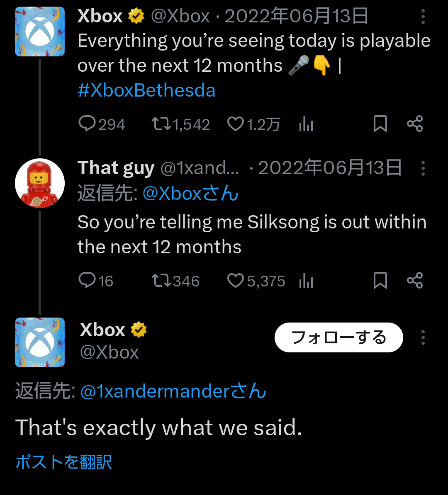This screenshot has width=448, height=495.
Task: Open That guy's LEGO astronaut avatar
Action: tap(40, 183)
